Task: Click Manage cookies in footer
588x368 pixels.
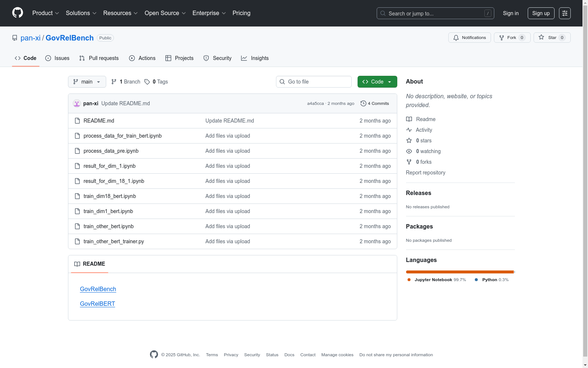Action: [x=337, y=355]
